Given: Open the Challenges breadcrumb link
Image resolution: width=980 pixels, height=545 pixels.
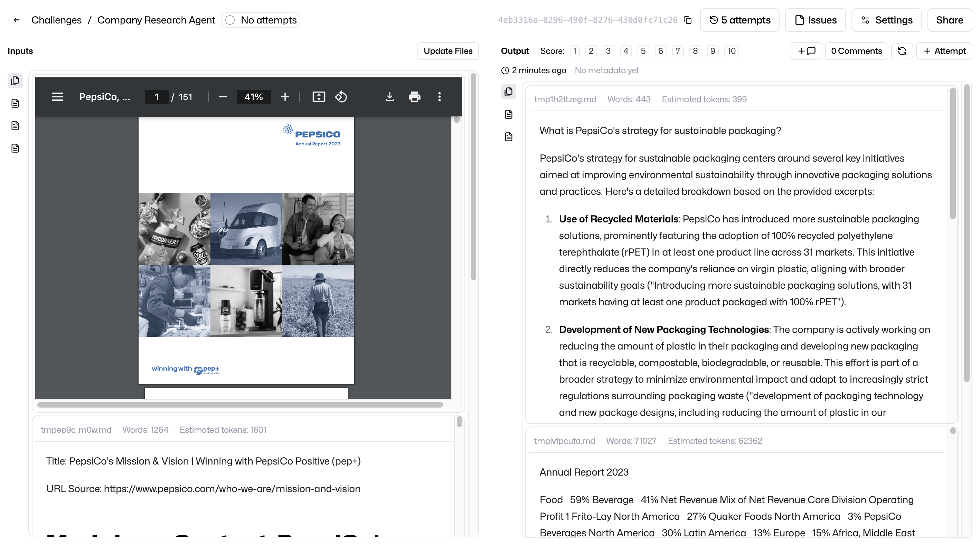Looking at the screenshot, I should tap(56, 20).
